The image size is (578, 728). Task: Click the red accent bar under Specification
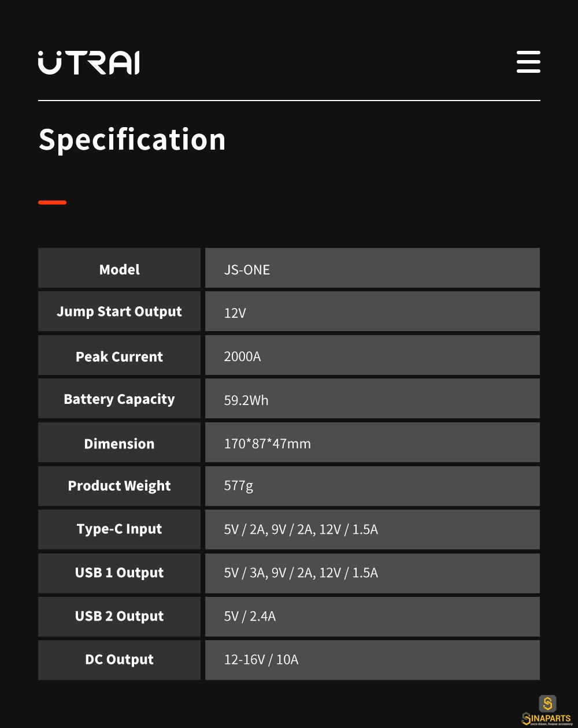tap(52, 202)
